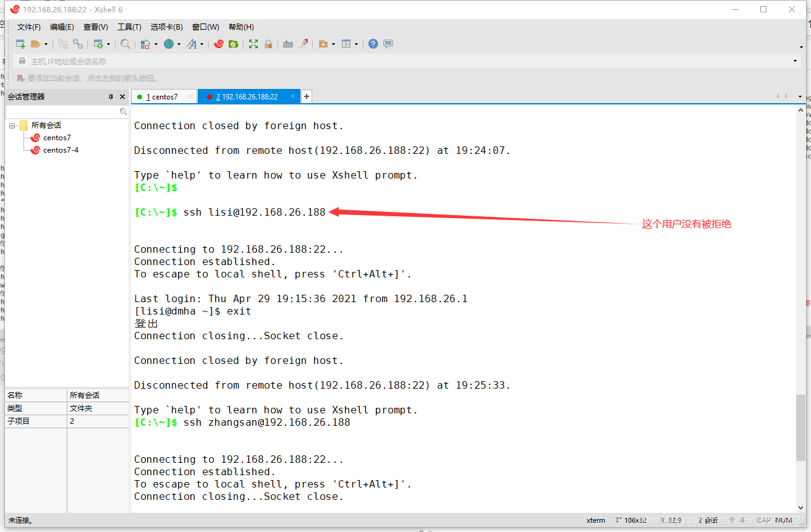Open the tab list dropdown arrow at right

click(x=800, y=96)
